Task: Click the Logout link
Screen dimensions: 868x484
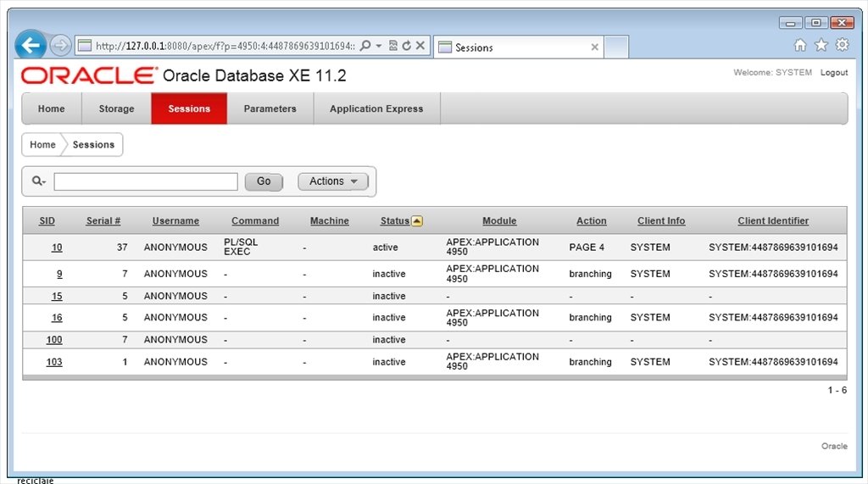Action: coord(833,73)
